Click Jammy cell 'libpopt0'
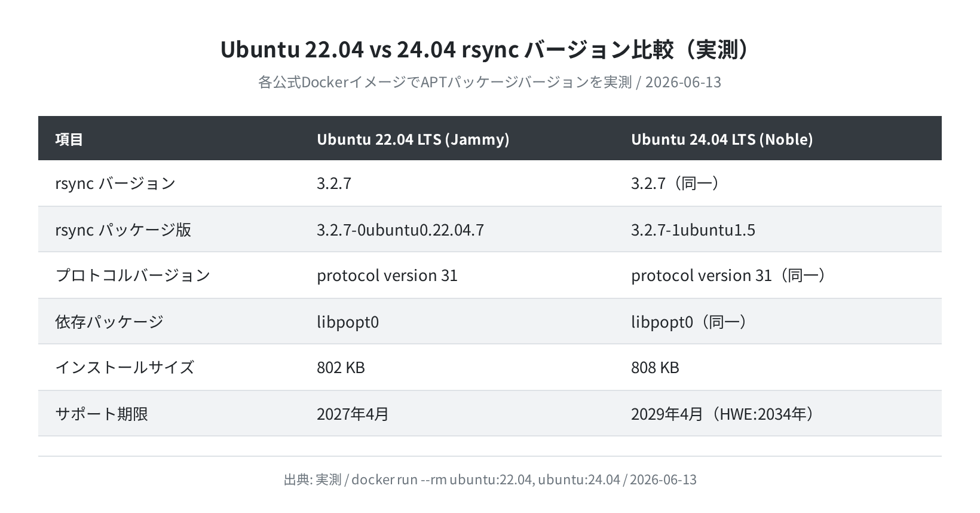This screenshot has height=513, width=980. pos(348,322)
